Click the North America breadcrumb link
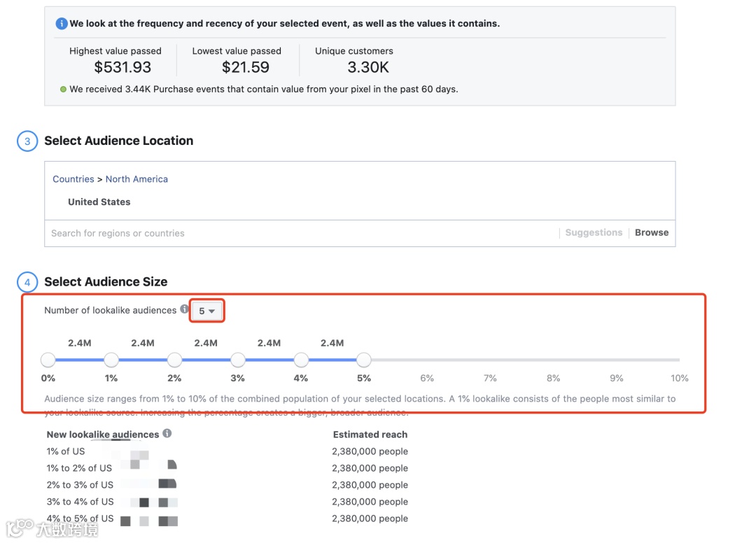756x543 pixels. [x=136, y=179]
